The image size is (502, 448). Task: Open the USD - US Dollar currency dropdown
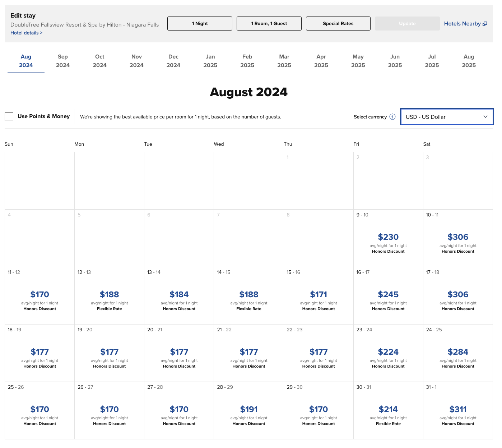pos(447,117)
